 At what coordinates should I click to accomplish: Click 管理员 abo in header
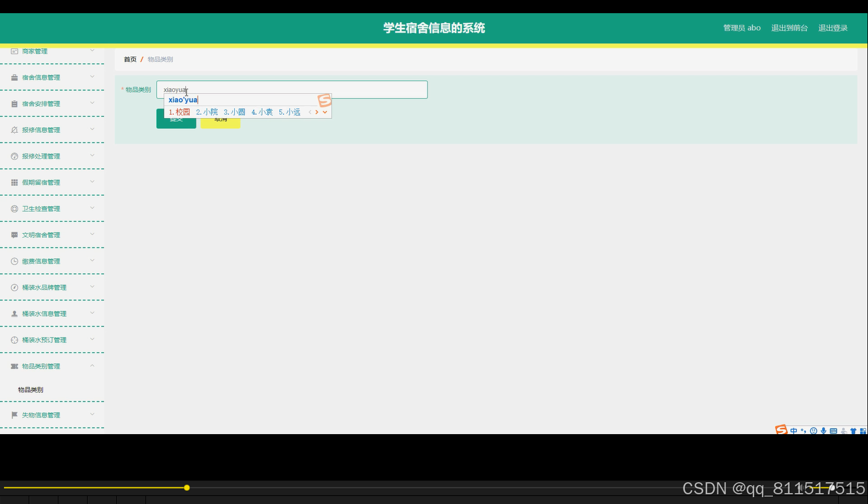(x=742, y=28)
